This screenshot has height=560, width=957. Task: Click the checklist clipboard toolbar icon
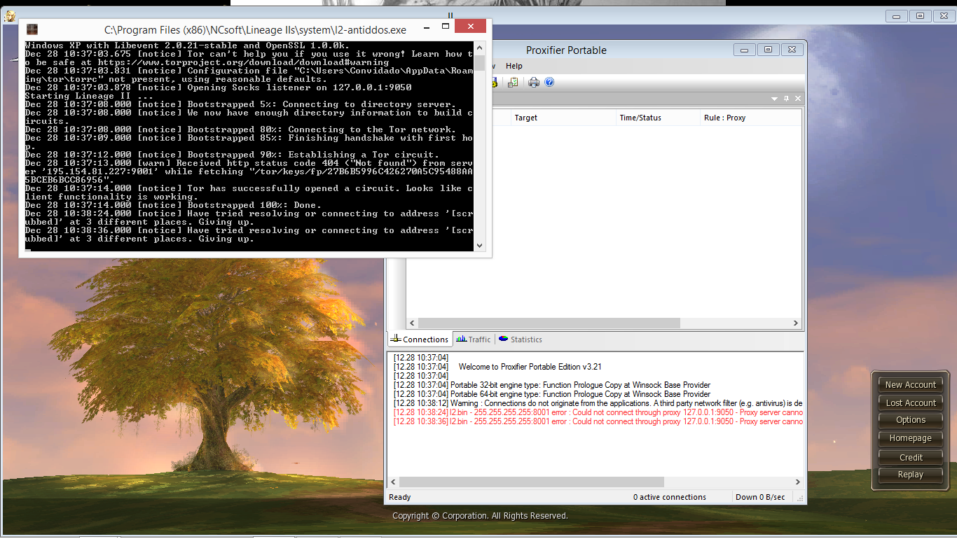513,83
